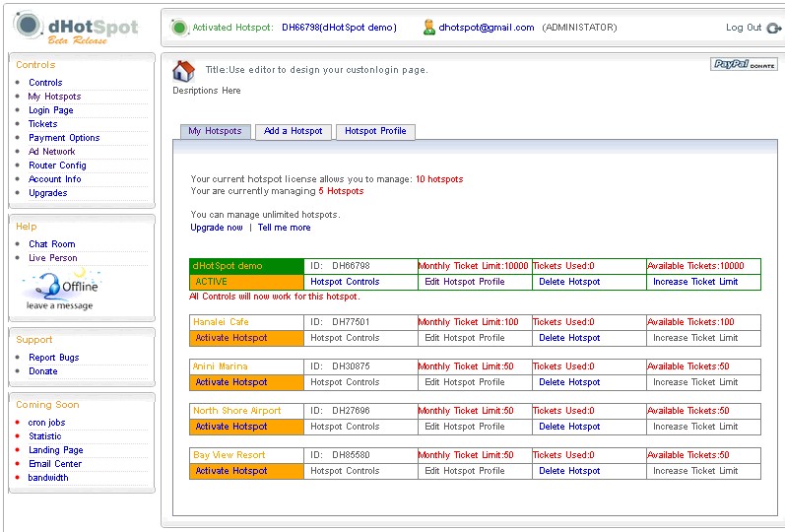Viewport: 785px width, 532px height.
Task: Open Ad Network in the sidebar
Action: coord(52,152)
